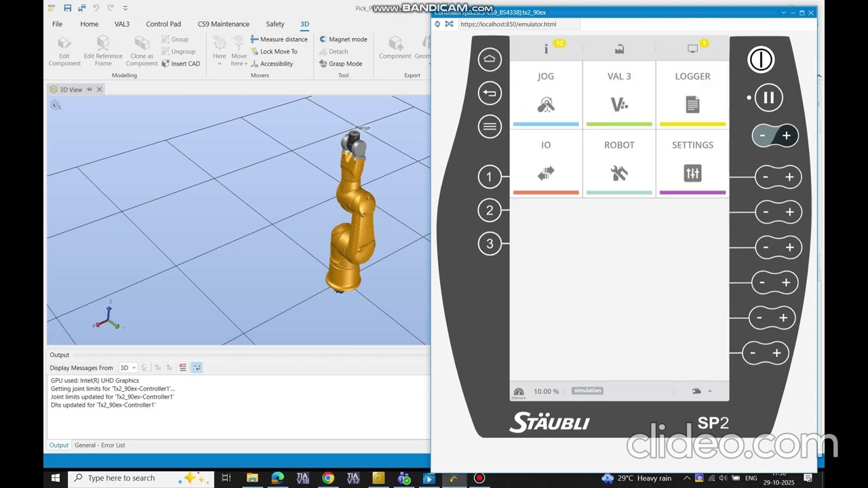This screenshot has height=488, width=868.
Task: Click the mode indicator icon in pendant status bar
Action: pyautogui.click(x=696, y=391)
